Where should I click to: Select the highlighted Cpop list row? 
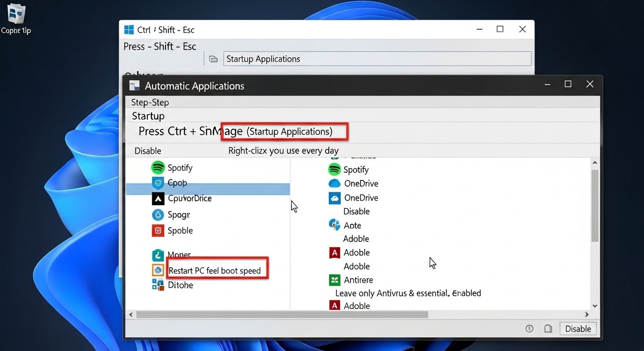click(x=208, y=189)
